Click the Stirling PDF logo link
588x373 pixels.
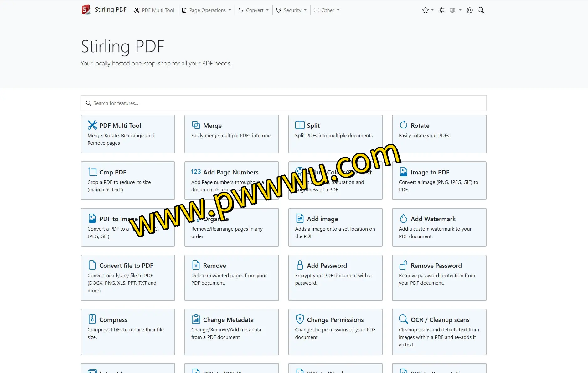[x=104, y=9]
